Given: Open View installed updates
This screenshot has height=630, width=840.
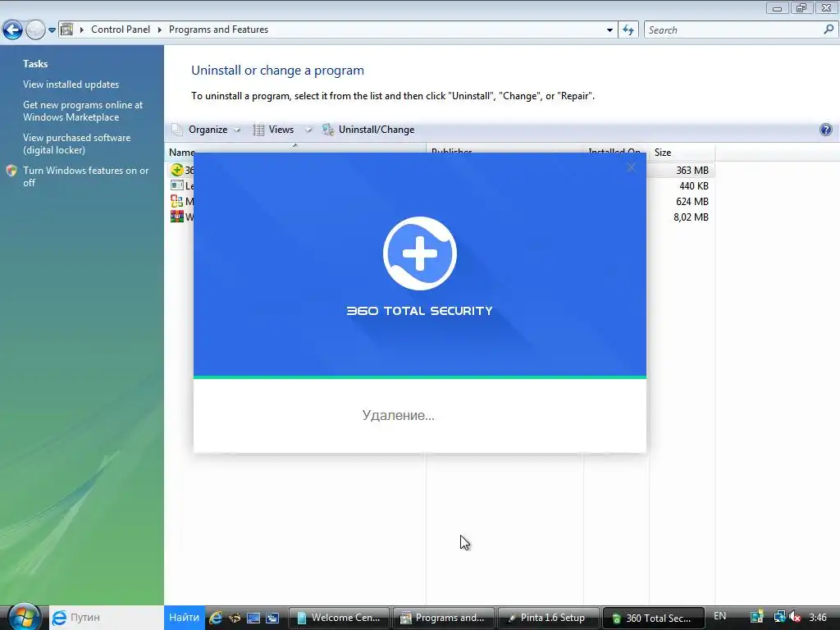Looking at the screenshot, I should (71, 84).
